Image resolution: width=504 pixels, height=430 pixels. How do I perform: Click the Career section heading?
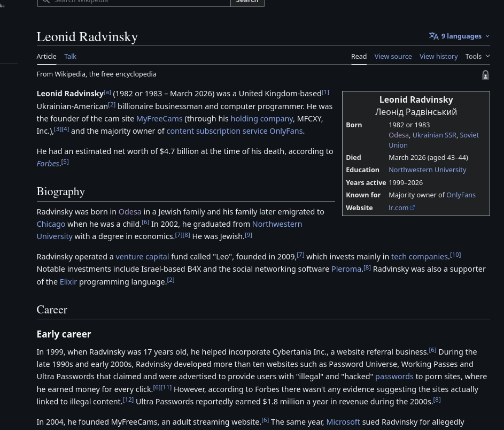(x=52, y=309)
